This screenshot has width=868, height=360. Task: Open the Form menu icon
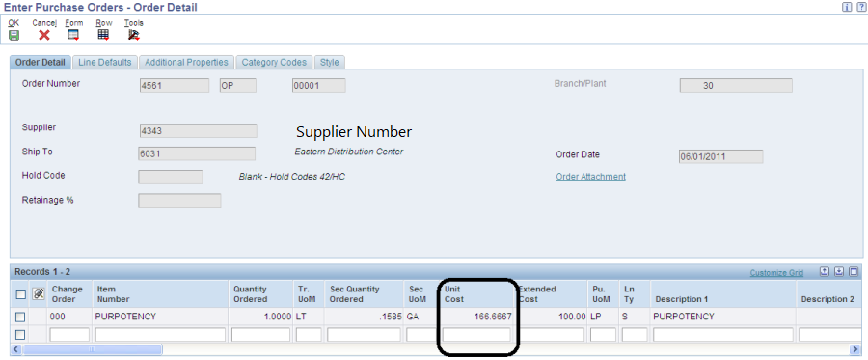pos(73,35)
